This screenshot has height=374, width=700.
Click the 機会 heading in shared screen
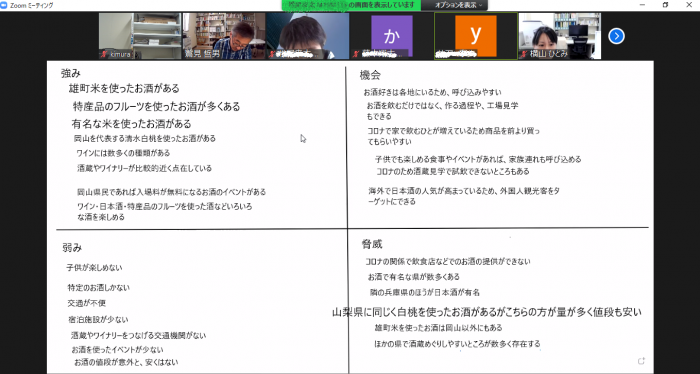click(x=370, y=75)
